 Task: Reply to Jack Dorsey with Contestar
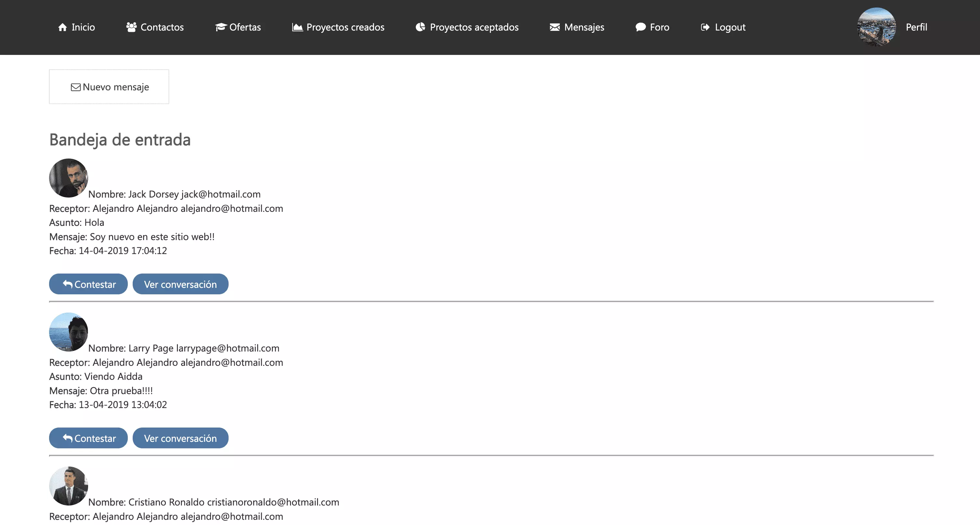click(88, 284)
